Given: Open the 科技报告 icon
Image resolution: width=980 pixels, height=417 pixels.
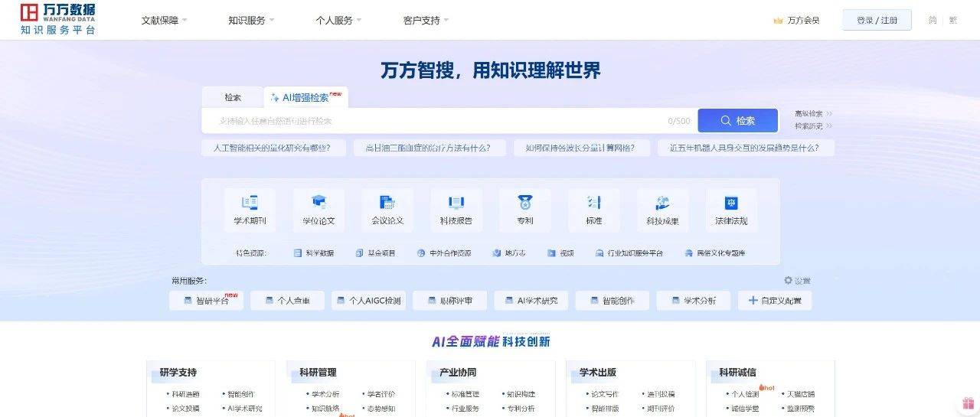Looking at the screenshot, I should pos(456,203).
